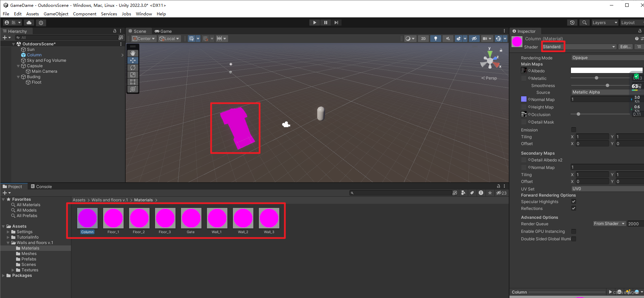Toggle 2D view mode
The width and height of the screenshot is (644, 298).
(x=423, y=39)
